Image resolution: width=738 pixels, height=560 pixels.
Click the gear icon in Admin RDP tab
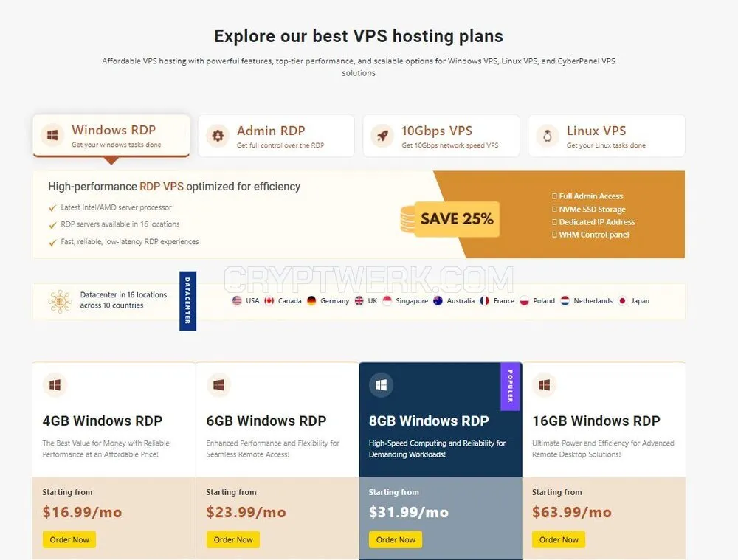click(218, 136)
